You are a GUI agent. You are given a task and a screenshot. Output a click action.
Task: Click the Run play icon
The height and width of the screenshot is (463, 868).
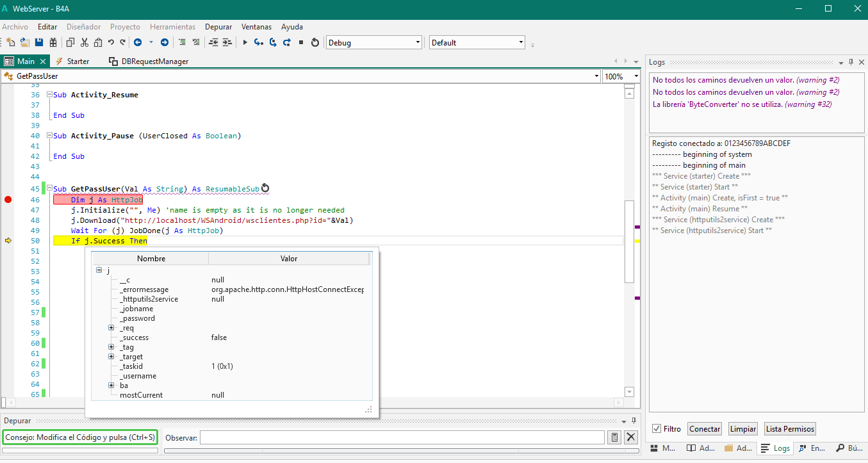(x=245, y=42)
